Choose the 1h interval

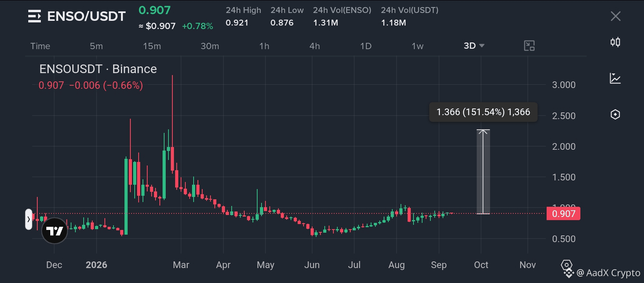(x=264, y=46)
